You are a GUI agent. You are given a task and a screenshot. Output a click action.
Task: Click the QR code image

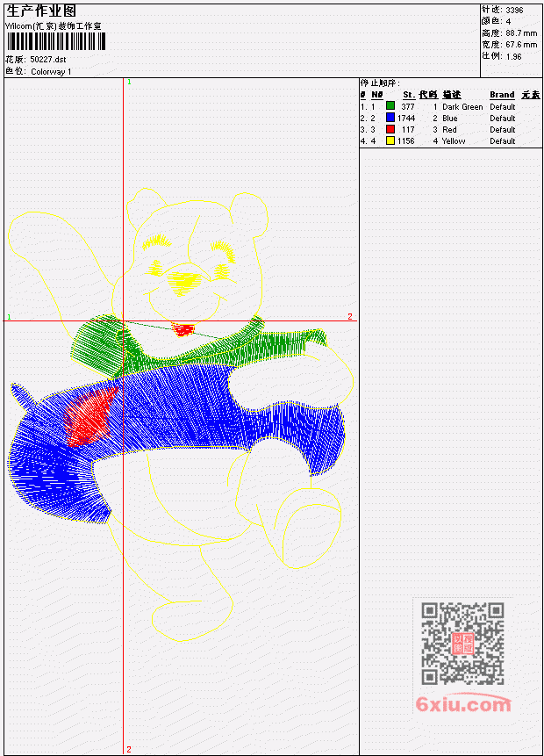point(463,644)
